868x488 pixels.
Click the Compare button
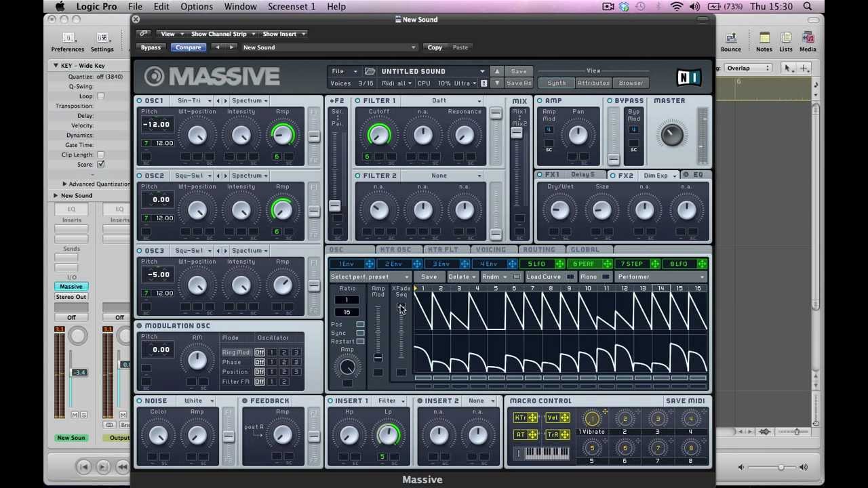188,47
